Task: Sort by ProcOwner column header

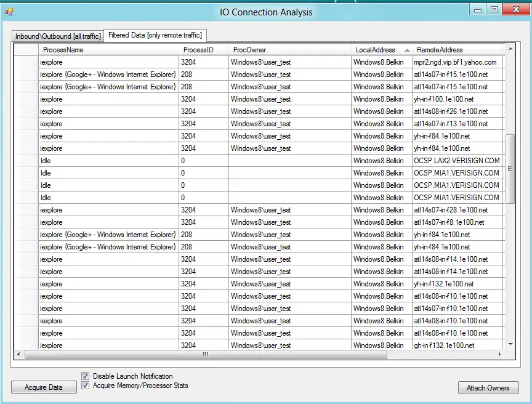Action: 290,50
